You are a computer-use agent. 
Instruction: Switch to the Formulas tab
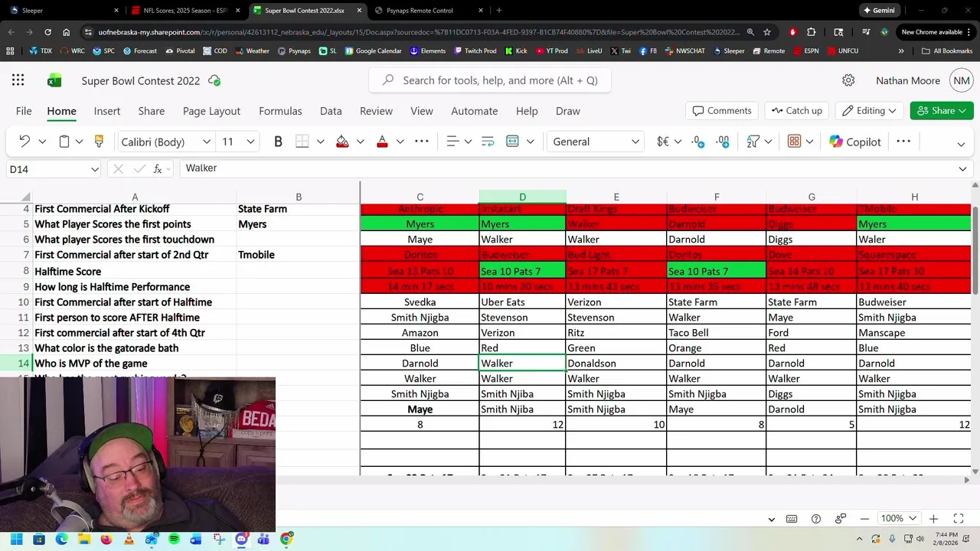[x=280, y=111]
